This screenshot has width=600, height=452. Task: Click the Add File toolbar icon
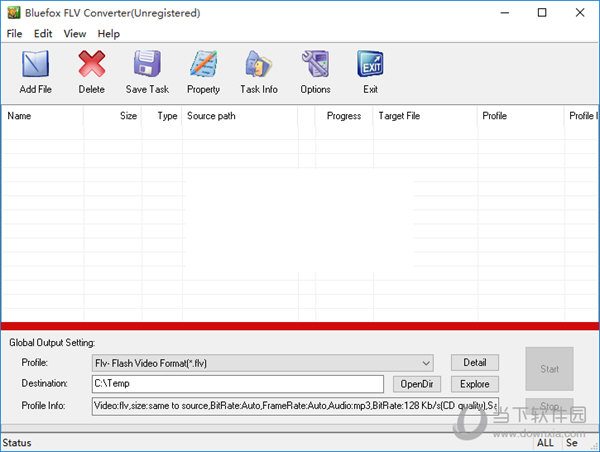coord(35,64)
